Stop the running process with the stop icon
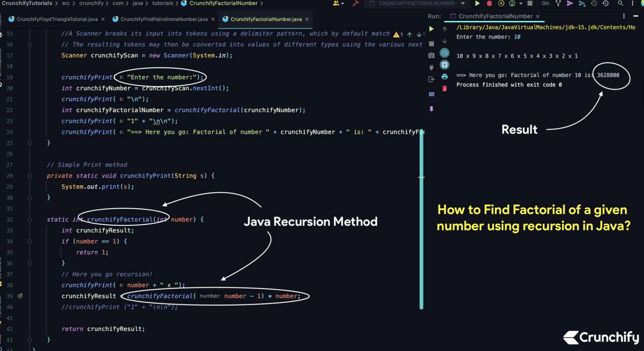This screenshot has height=351, width=644. point(530,3)
